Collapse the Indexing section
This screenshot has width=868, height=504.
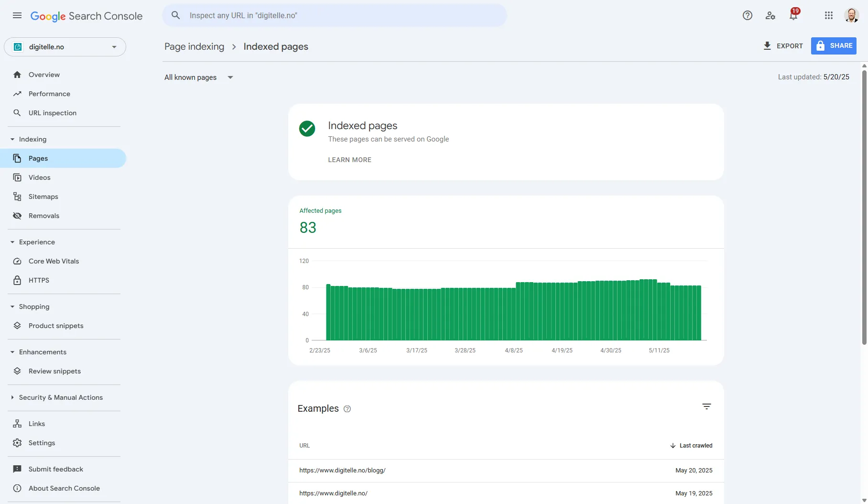[x=12, y=139]
